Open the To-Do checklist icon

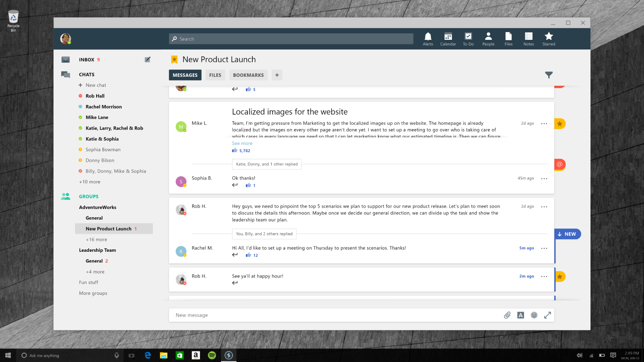pyautogui.click(x=468, y=39)
